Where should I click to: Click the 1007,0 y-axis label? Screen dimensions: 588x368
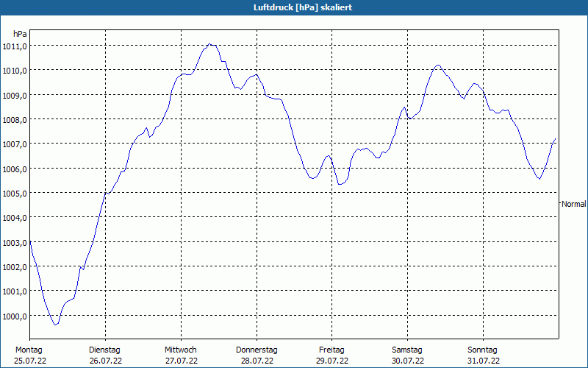(15, 144)
